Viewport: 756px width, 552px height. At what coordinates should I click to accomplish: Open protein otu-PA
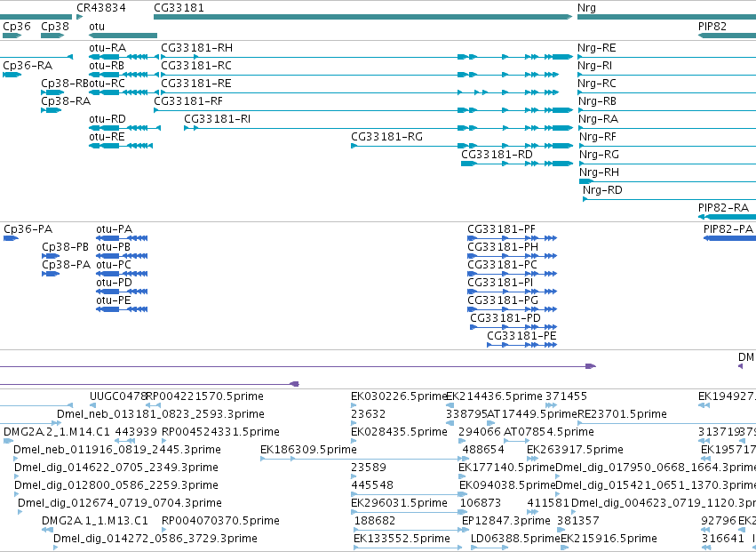pyautogui.click(x=122, y=238)
